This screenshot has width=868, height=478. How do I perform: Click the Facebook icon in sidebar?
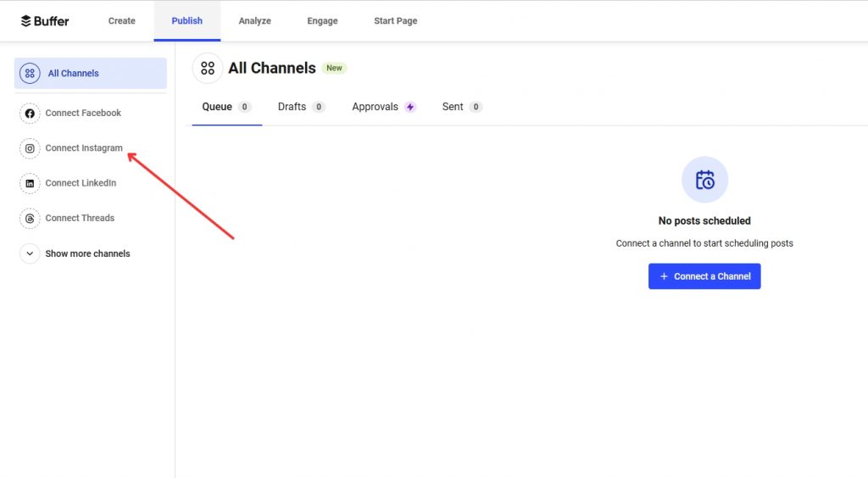(30, 114)
